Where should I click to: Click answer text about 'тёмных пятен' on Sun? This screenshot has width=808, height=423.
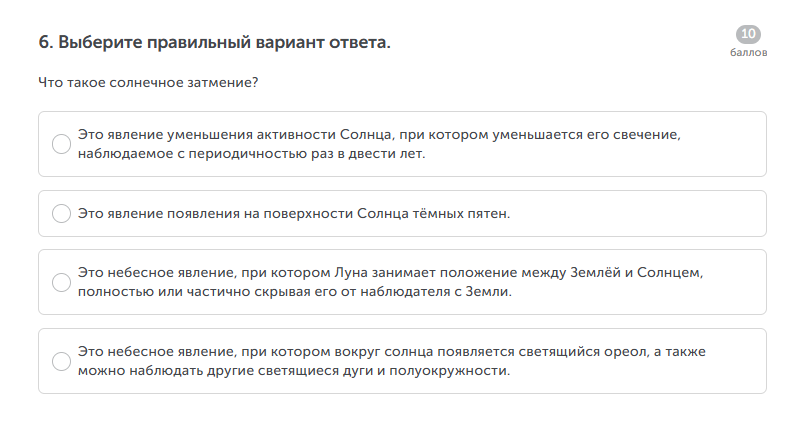[x=294, y=213]
